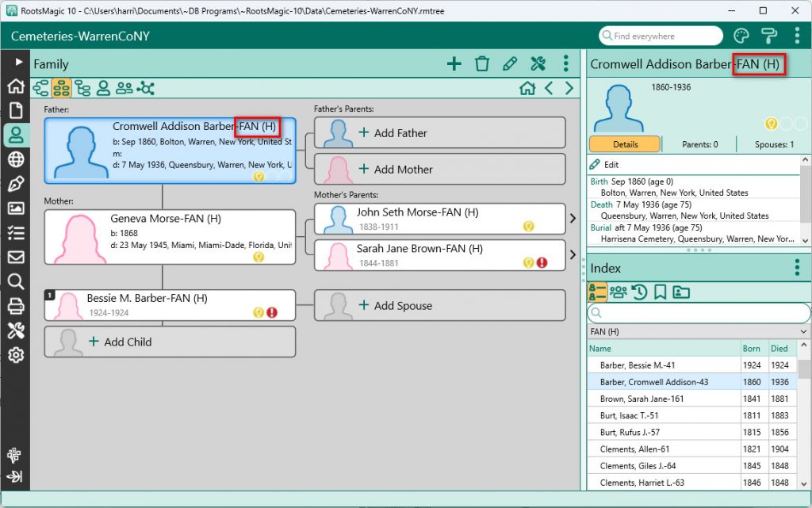Open the Addresses envelope icon in sidebar
The height and width of the screenshot is (508, 812).
click(16, 257)
